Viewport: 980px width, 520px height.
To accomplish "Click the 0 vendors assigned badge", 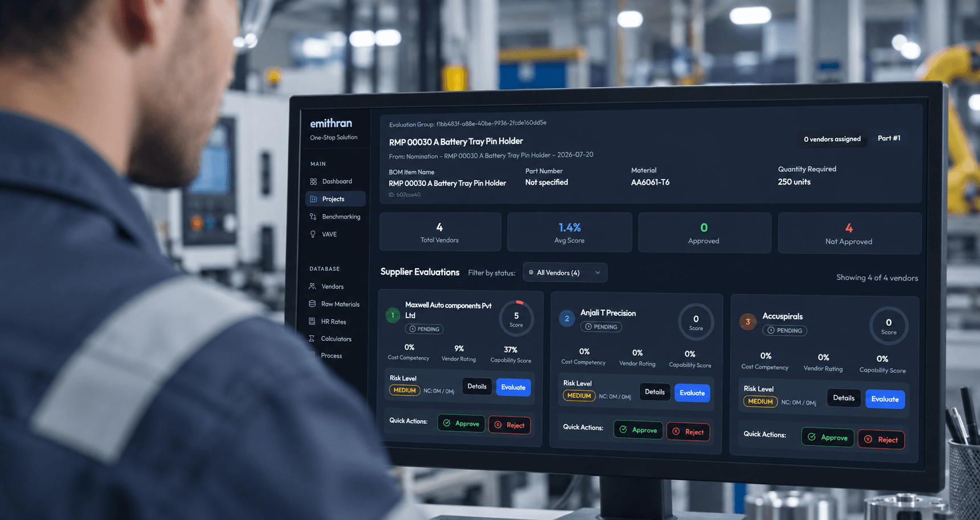I will pos(832,139).
